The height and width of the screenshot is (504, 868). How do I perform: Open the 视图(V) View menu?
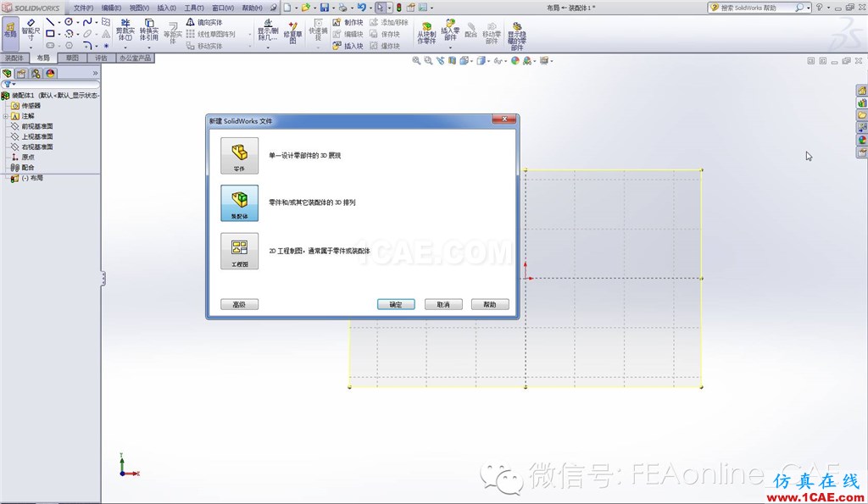(x=139, y=8)
